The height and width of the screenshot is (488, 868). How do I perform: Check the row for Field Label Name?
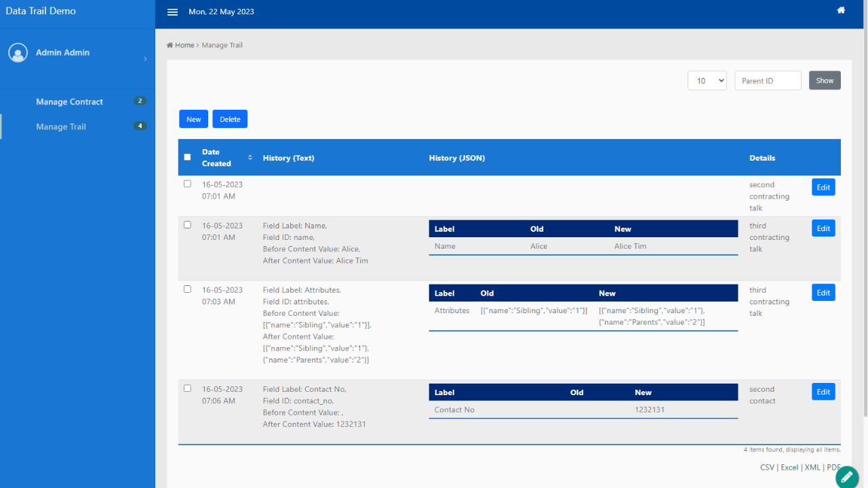point(187,225)
